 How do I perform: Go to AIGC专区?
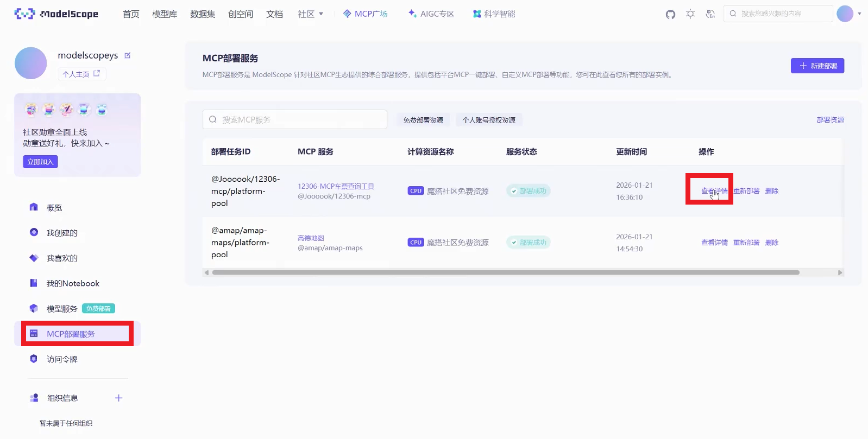431,14
